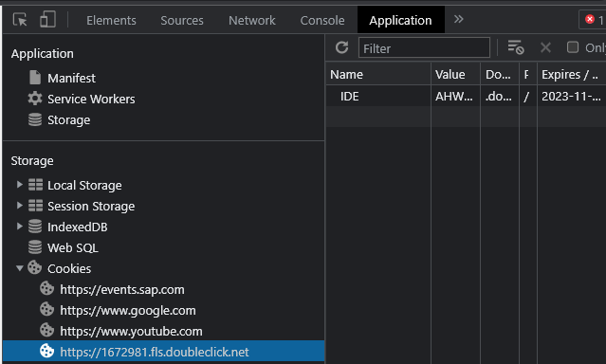
Task: Activate the inspect element picker icon
Action: coord(20,19)
